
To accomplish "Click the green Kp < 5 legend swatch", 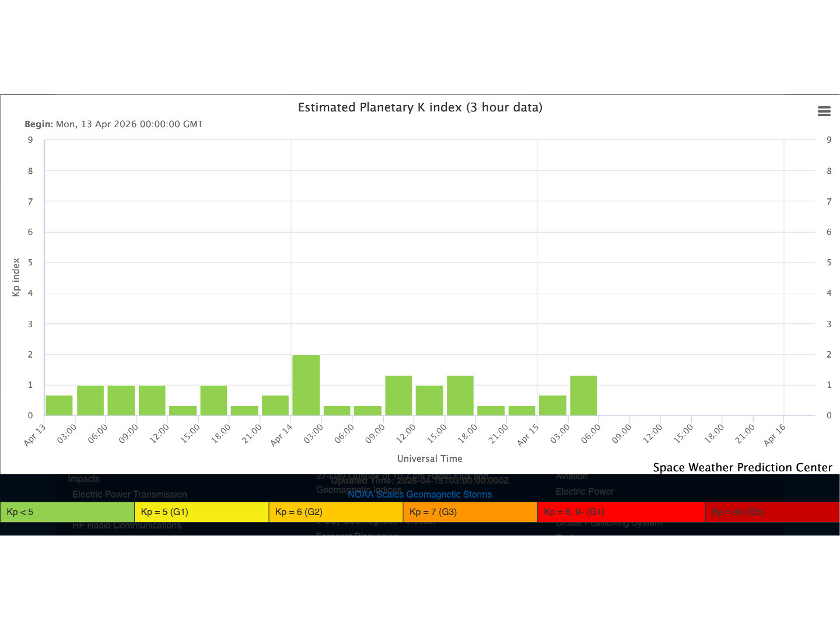I will click(67, 512).
